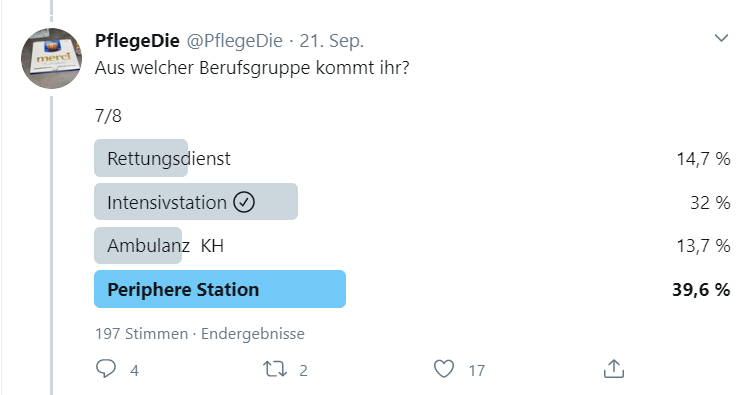Like the tweet with the heart icon

(444, 369)
